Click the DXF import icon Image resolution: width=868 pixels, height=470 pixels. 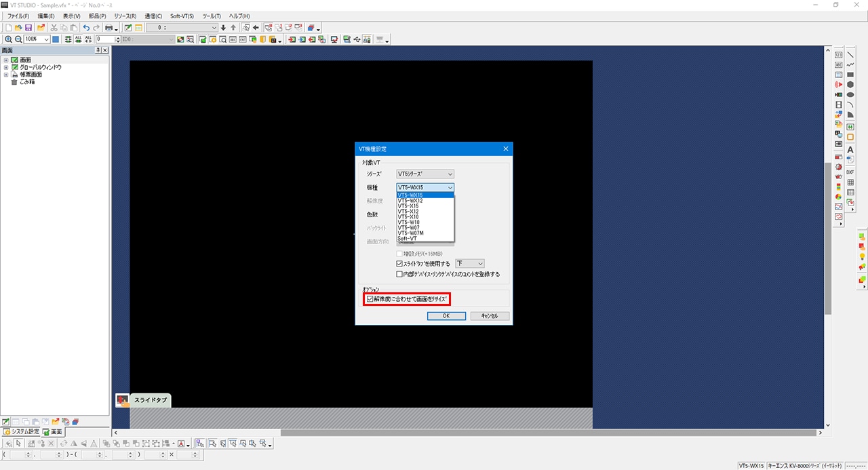point(850,172)
